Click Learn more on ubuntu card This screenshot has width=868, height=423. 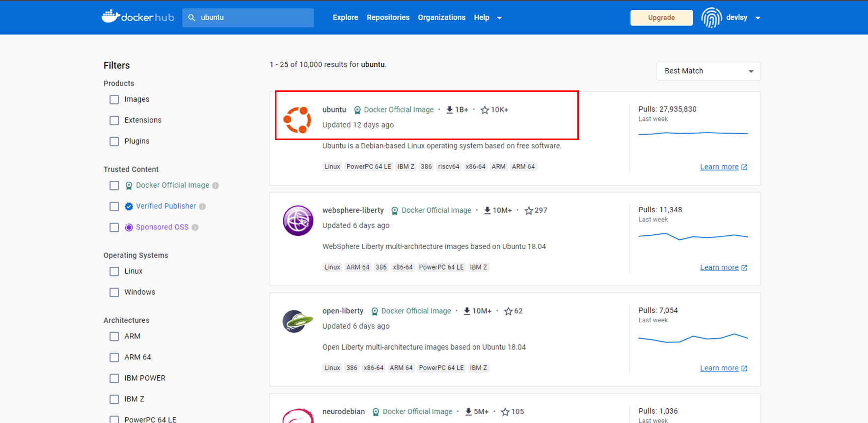719,167
